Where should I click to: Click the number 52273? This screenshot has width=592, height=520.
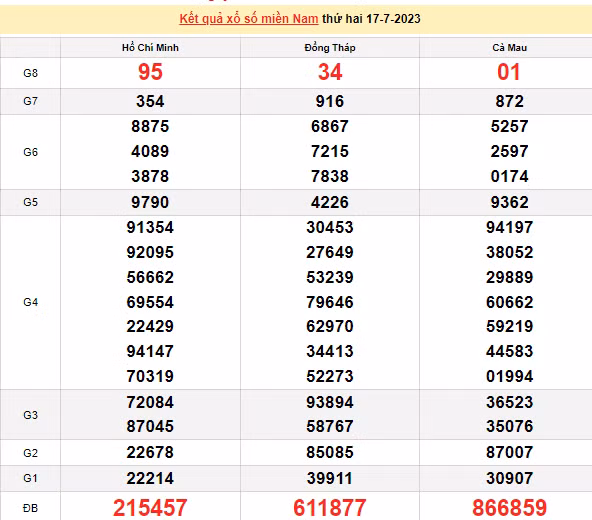click(x=330, y=376)
